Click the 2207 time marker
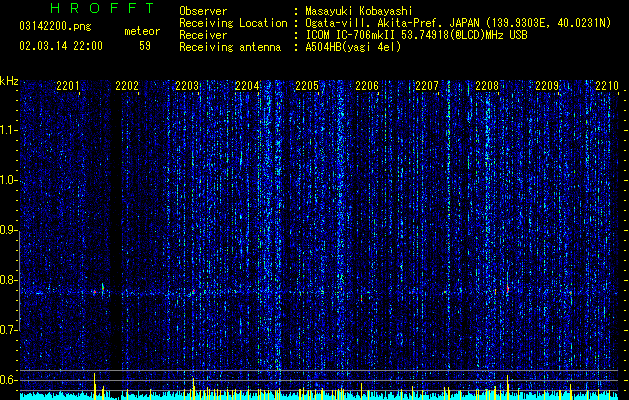Viewport: 629px width, 400px height. coord(427,86)
